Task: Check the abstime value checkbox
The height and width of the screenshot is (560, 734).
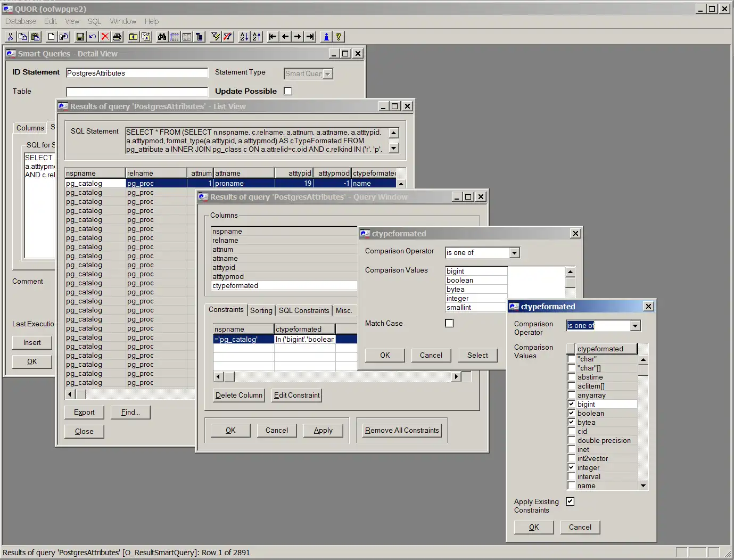Action: pyautogui.click(x=571, y=377)
